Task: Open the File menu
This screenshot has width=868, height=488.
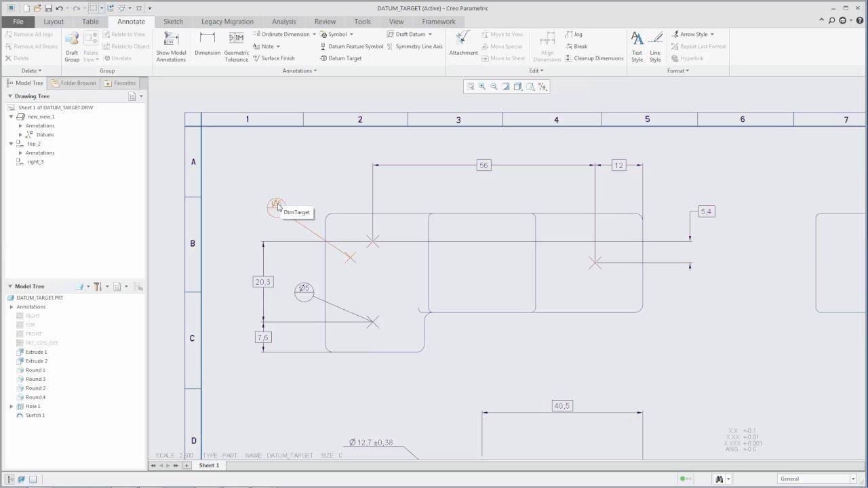Action: 18,22
